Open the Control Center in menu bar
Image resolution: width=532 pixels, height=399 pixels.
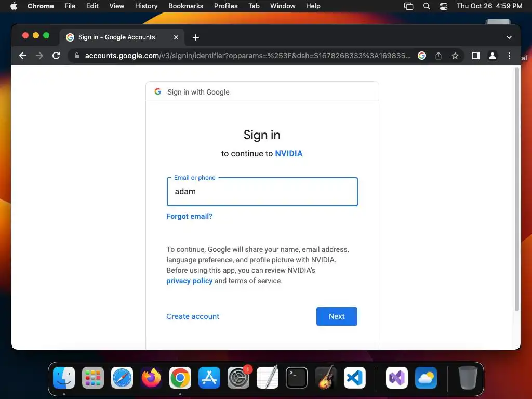click(x=444, y=6)
